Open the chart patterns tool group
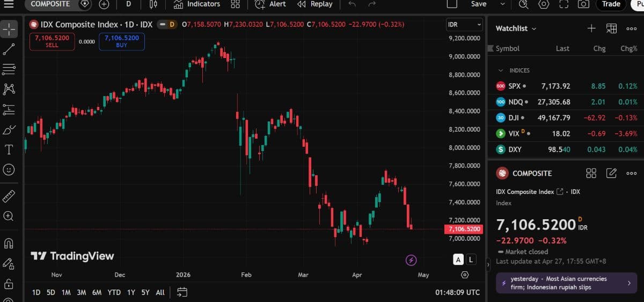This screenshot has height=302, width=644. [9, 89]
